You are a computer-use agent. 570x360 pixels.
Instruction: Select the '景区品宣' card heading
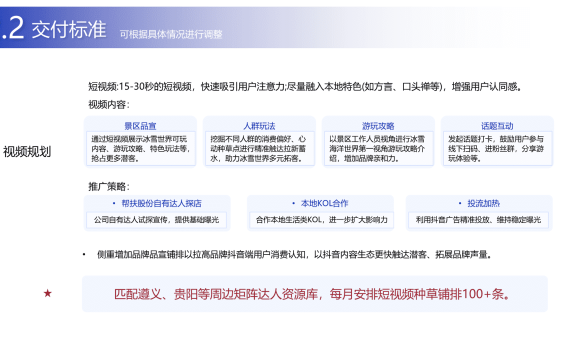[x=140, y=126]
